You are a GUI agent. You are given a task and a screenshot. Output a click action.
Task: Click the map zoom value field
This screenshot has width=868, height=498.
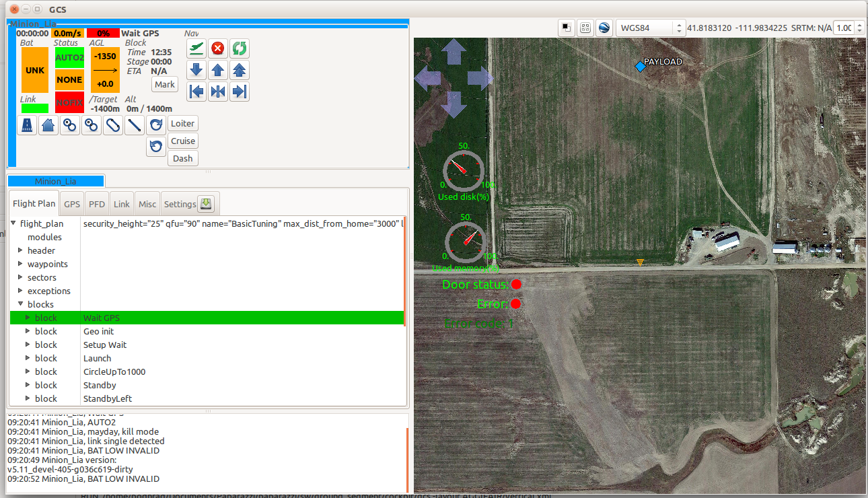pos(844,28)
